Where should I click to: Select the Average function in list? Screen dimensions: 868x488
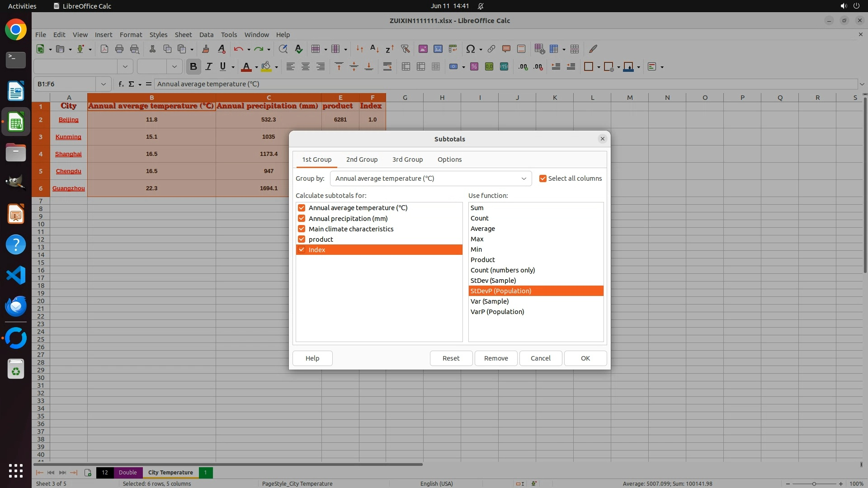[483, 229]
